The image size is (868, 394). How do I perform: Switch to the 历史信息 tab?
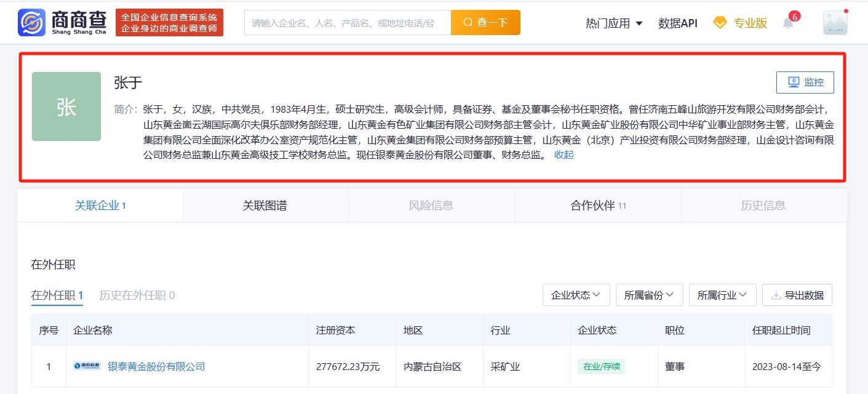coord(763,206)
